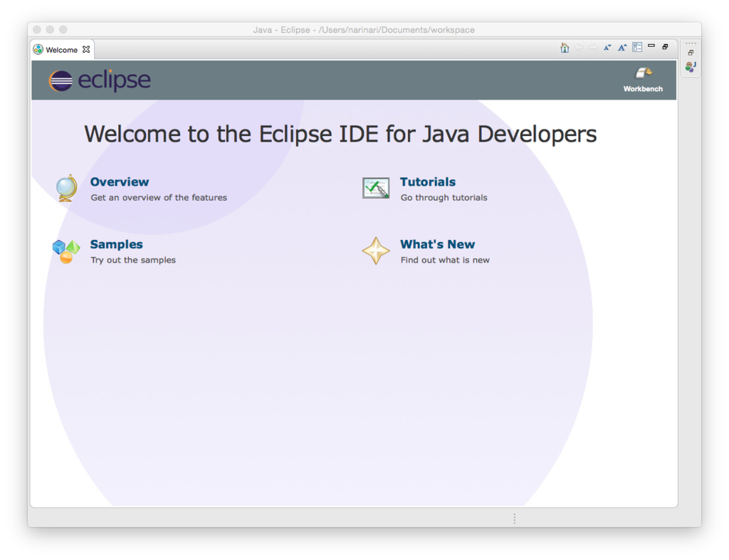Click the Tutorials checkmark board icon
The width and height of the screenshot is (729, 560).
tap(376, 189)
